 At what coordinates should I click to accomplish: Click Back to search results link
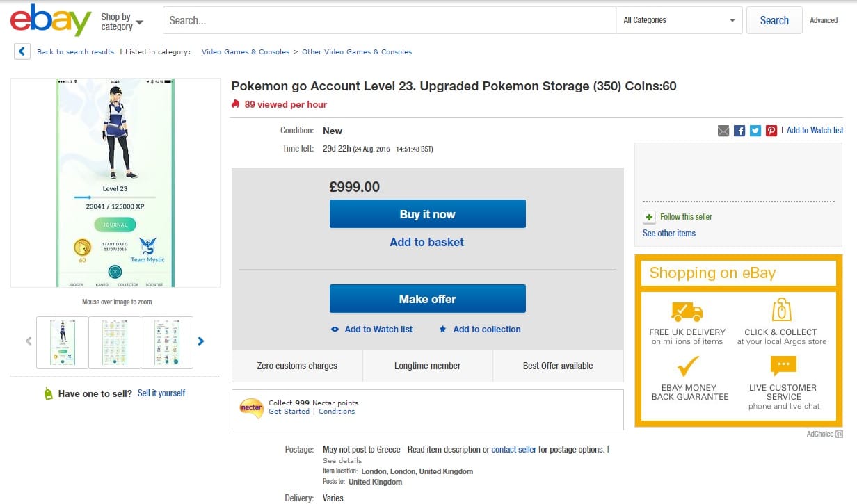[76, 52]
